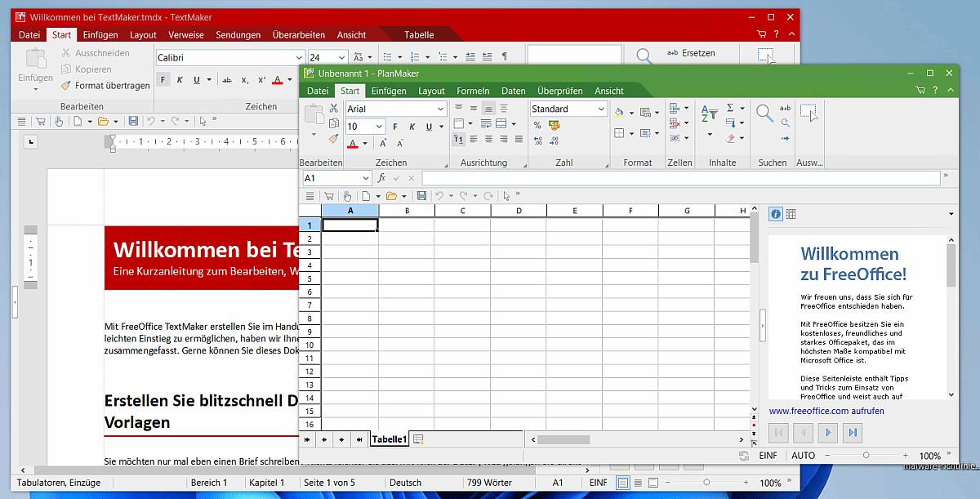Image resolution: width=980 pixels, height=499 pixels.
Task: Switch to the Formeln ribbon tab
Action: [x=473, y=91]
